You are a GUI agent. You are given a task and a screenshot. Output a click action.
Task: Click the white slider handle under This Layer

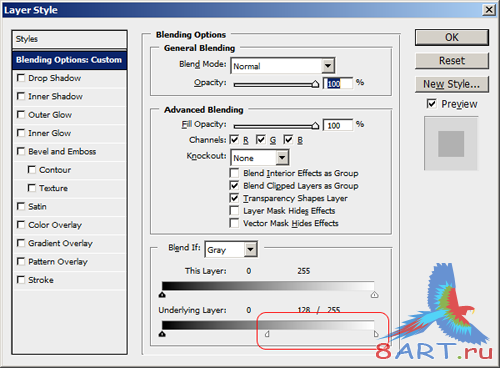(x=374, y=295)
